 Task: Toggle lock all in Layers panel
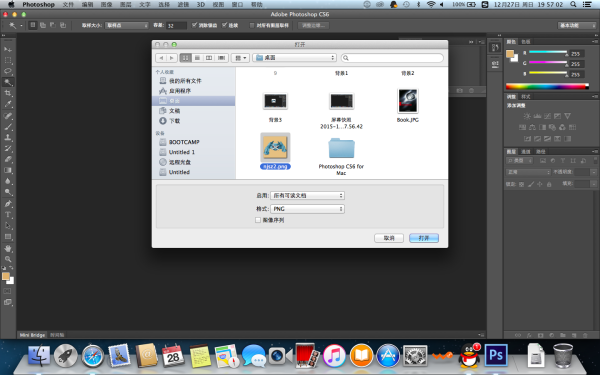(549, 184)
